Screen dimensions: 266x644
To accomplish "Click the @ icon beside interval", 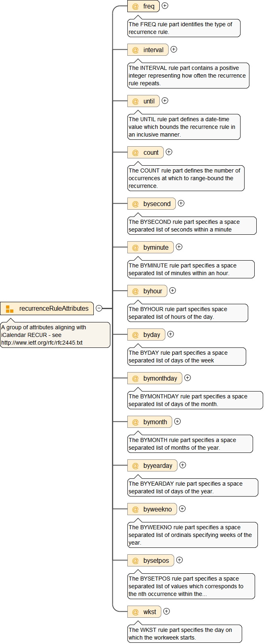I will (135, 50).
